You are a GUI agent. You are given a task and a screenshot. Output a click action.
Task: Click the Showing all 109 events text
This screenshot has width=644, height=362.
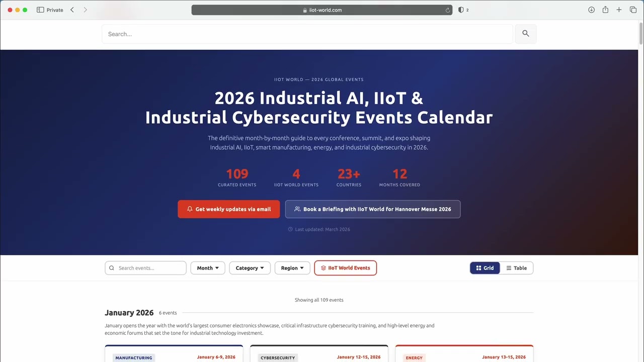point(319,300)
